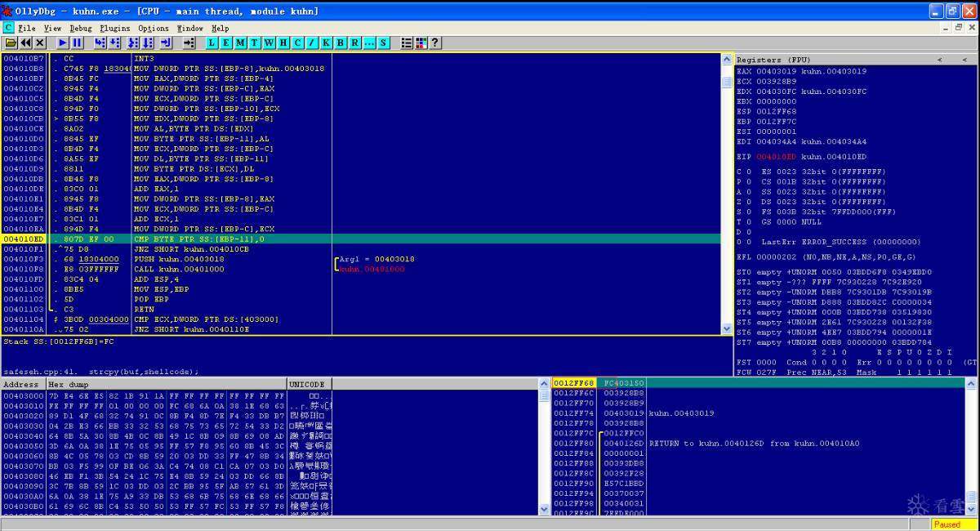Select stack row 0012FF68 at top
The image size is (980, 531).
point(758,382)
